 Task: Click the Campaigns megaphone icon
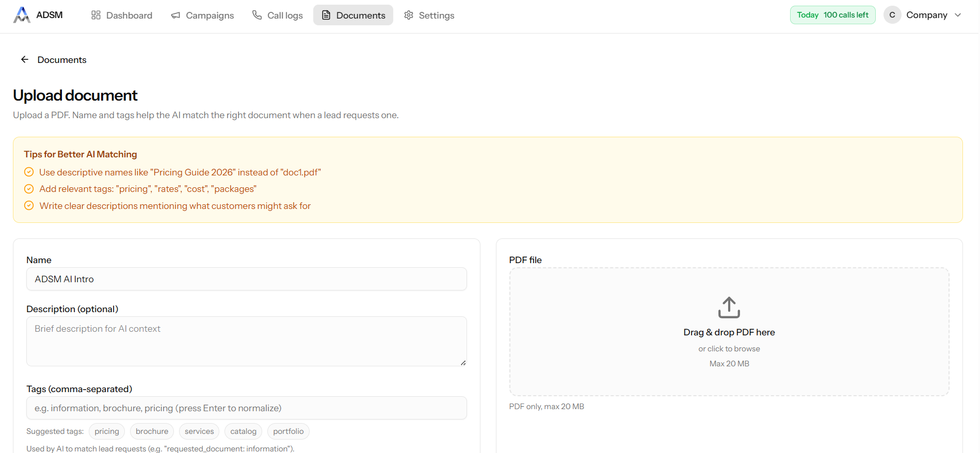coord(175,15)
